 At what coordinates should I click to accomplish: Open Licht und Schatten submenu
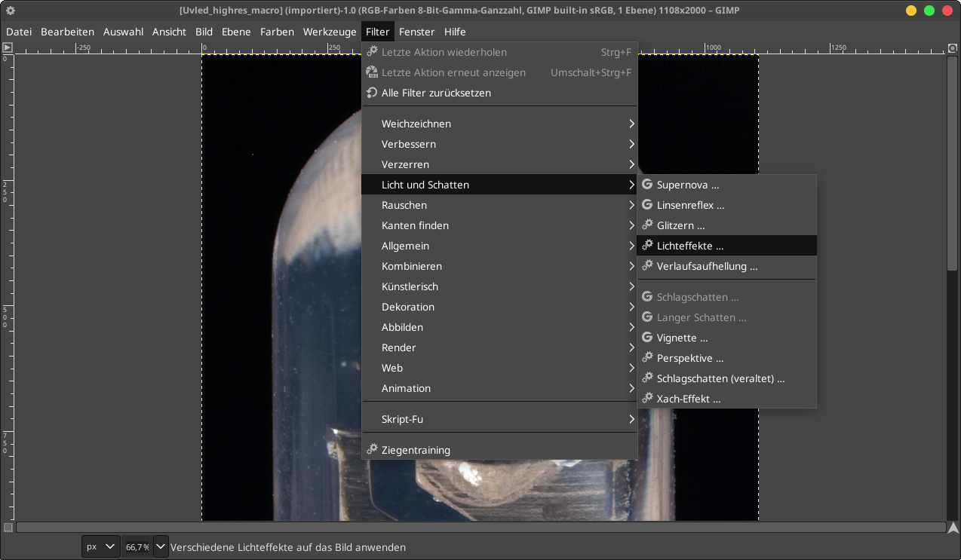tap(499, 185)
